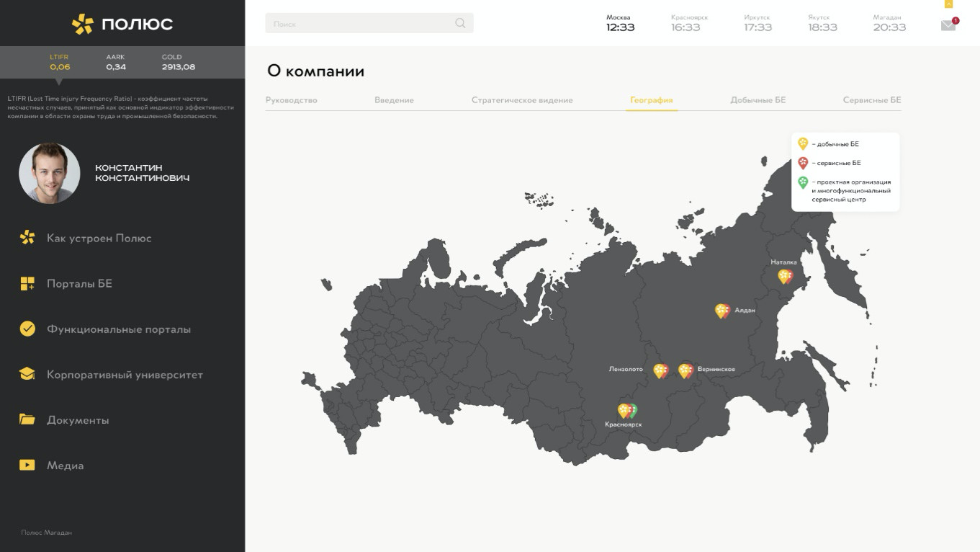Click the Корпоративный университет graduation cap icon
The height and width of the screenshot is (552, 980).
click(27, 375)
